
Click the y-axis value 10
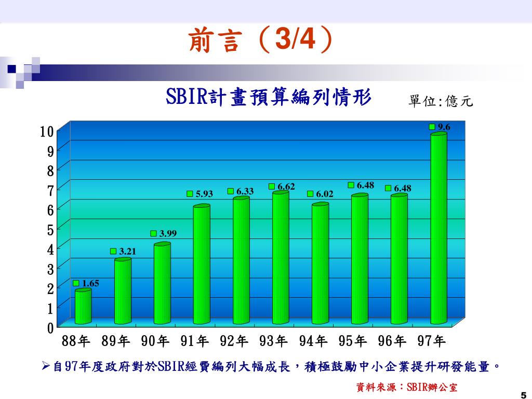click(x=47, y=131)
